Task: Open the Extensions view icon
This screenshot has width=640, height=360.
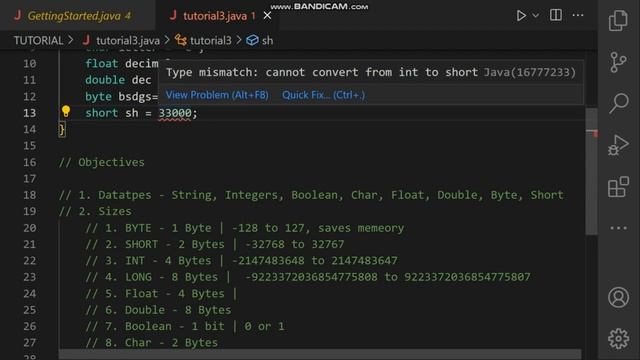Action: pos(618,187)
